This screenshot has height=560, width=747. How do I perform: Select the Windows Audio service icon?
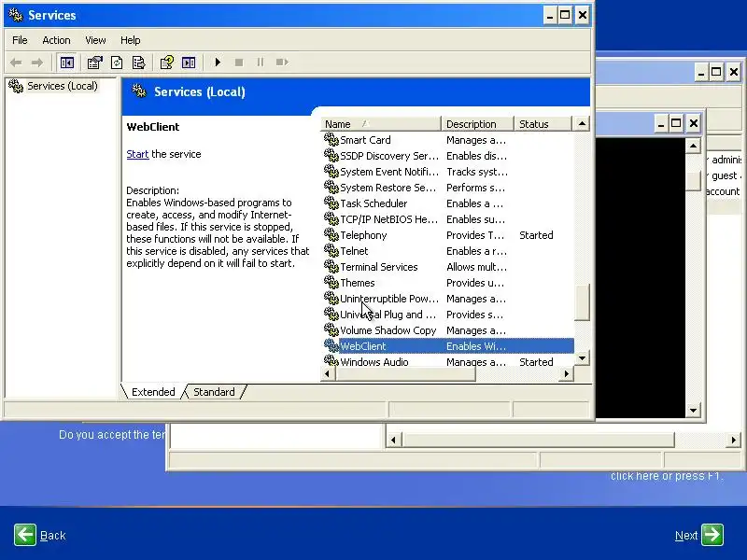[331, 361]
